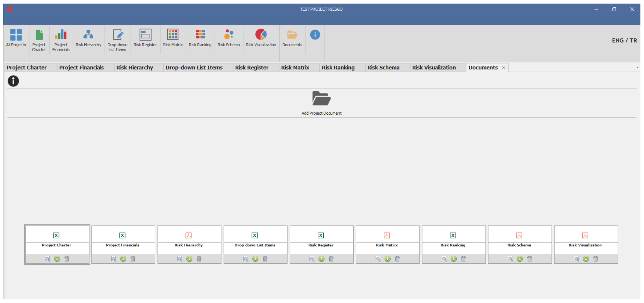The width and height of the screenshot is (644, 303).
Task: Go to All Projects
Action: coord(16,38)
